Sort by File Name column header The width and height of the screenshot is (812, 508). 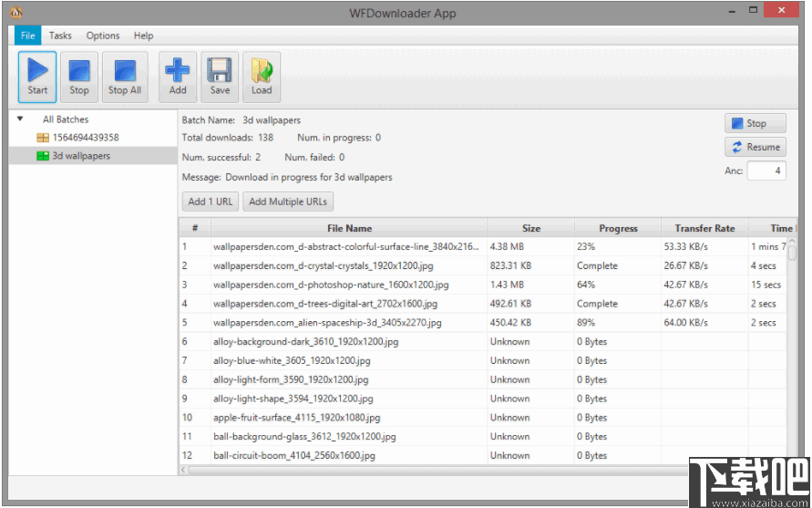click(349, 228)
